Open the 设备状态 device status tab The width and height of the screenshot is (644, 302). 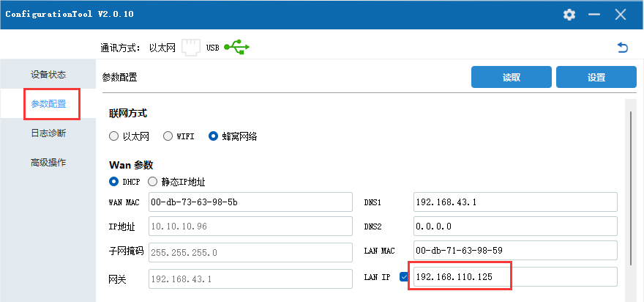pyautogui.click(x=48, y=75)
